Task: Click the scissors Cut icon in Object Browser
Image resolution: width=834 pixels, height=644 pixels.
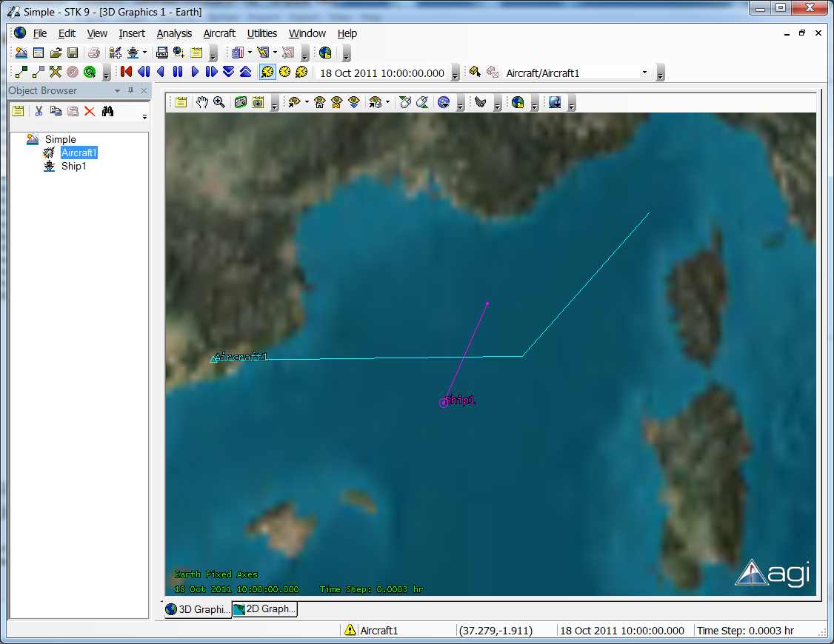Action: point(39,111)
